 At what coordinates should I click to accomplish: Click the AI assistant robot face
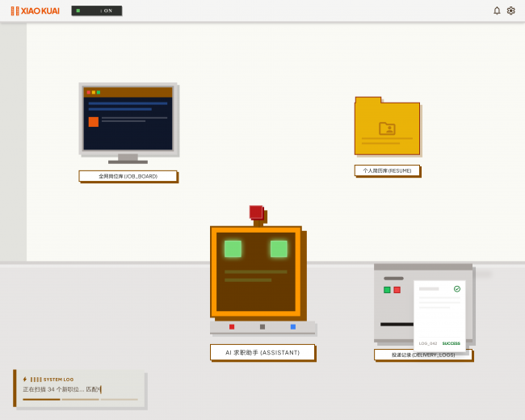click(255, 271)
